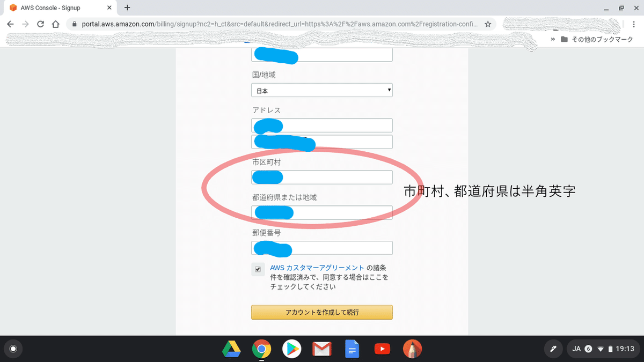
Task: Open the Chrome home page icon
Action: tap(56, 24)
